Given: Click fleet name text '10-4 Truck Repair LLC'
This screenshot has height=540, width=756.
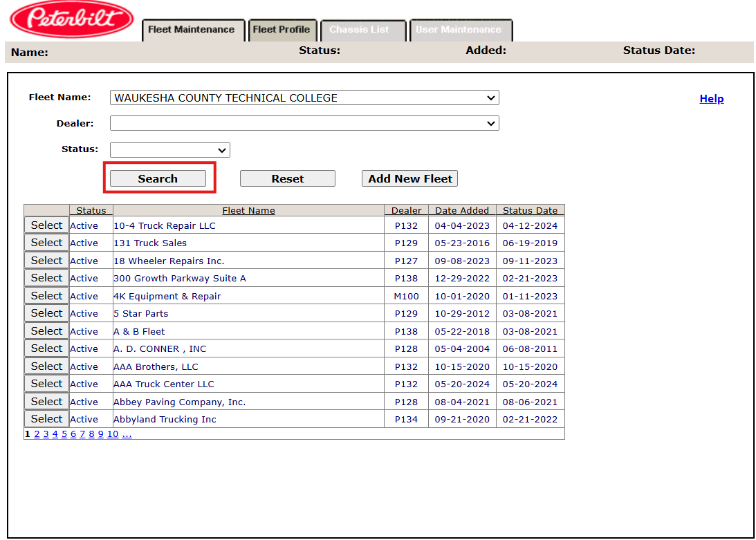Looking at the screenshot, I should [x=165, y=225].
